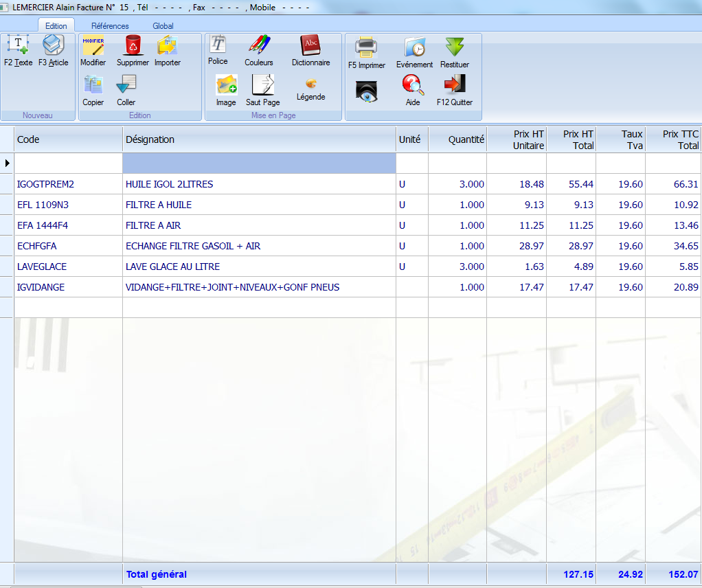This screenshot has height=588, width=702.
Task: Open the Dictionnaire book icon
Action: coord(310,46)
